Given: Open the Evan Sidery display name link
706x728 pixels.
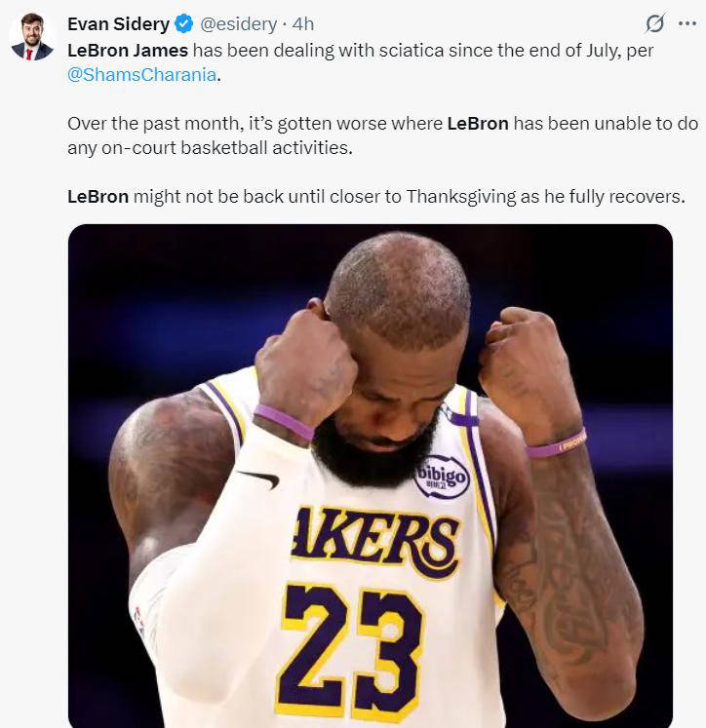Looking at the screenshot, I should point(118,24).
